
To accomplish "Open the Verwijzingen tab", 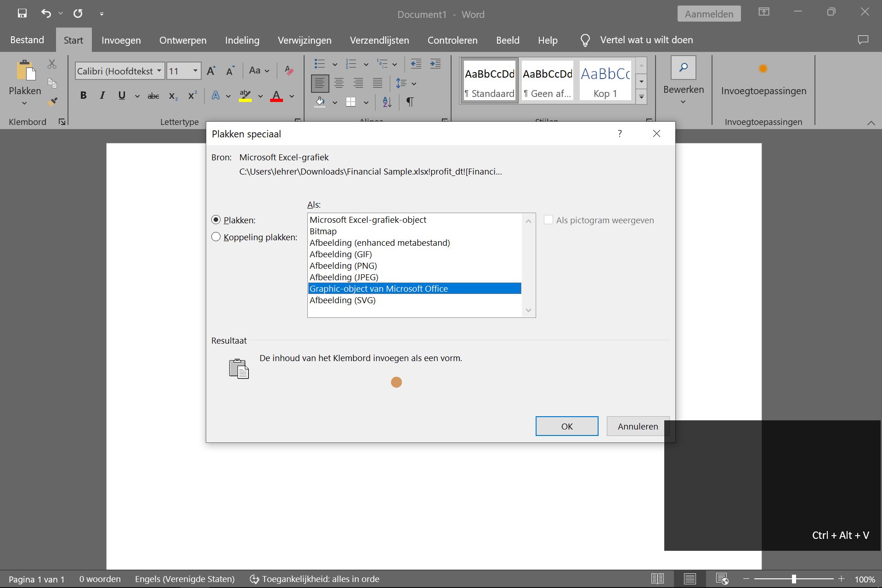I will [x=305, y=40].
